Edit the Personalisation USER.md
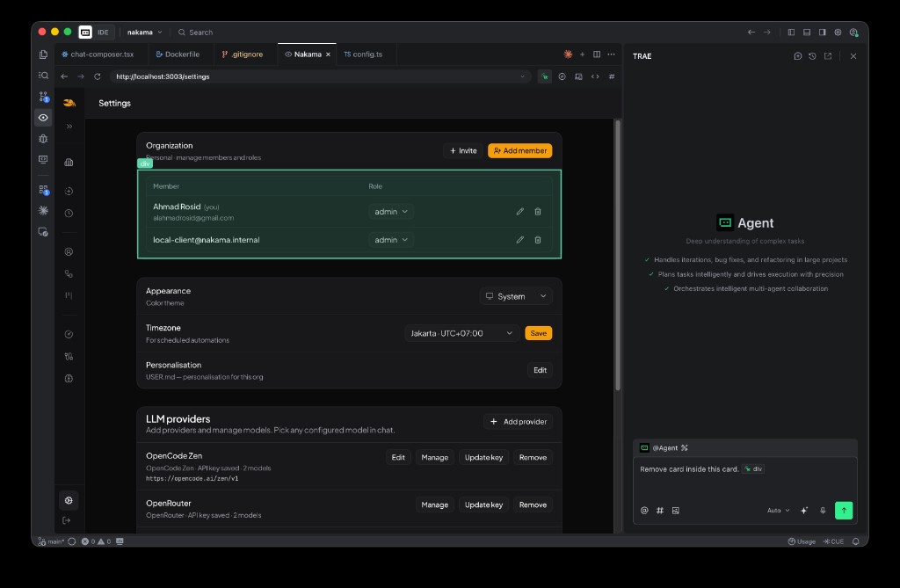The image size is (900, 588). [541, 370]
